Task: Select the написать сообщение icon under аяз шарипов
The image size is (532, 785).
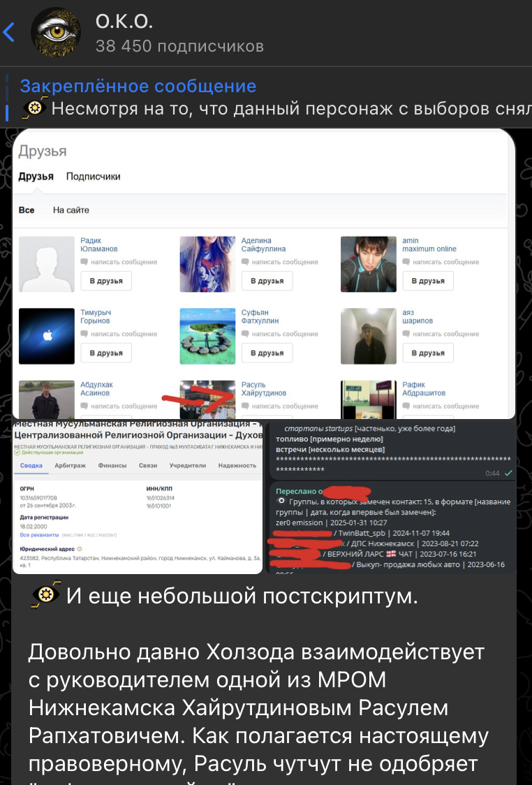Action: 406,334
